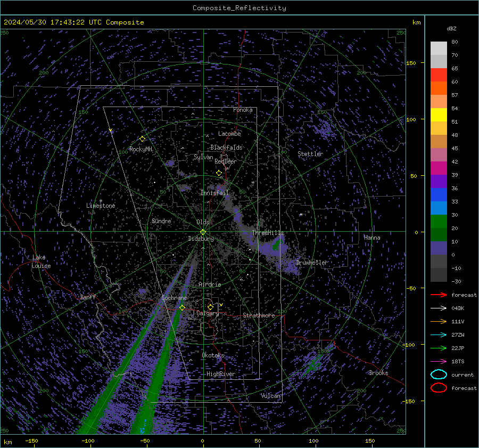
Task: Click the Composite_Reflectivity title text
Action: tap(239, 8)
